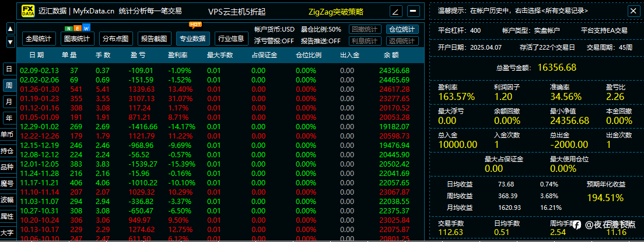Click the 仓位统计 button
Viewport: 644px width, 242px height.
click(x=402, y=29)
